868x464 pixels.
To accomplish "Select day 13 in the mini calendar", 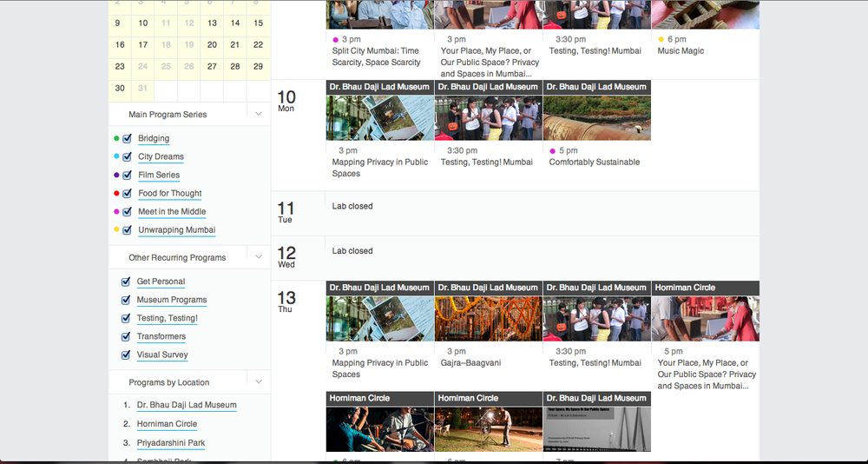I will [212, 23].
